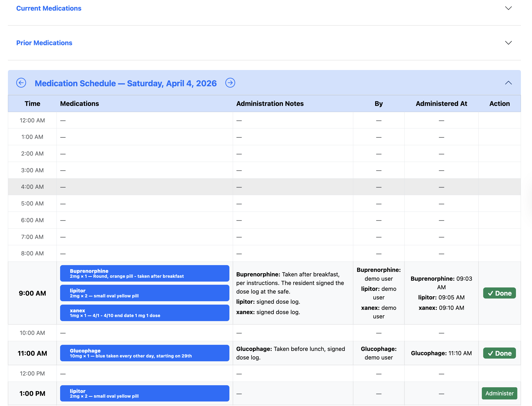Collapse the Medication Schedule section
532x406 pixels.
pos(508,83)
